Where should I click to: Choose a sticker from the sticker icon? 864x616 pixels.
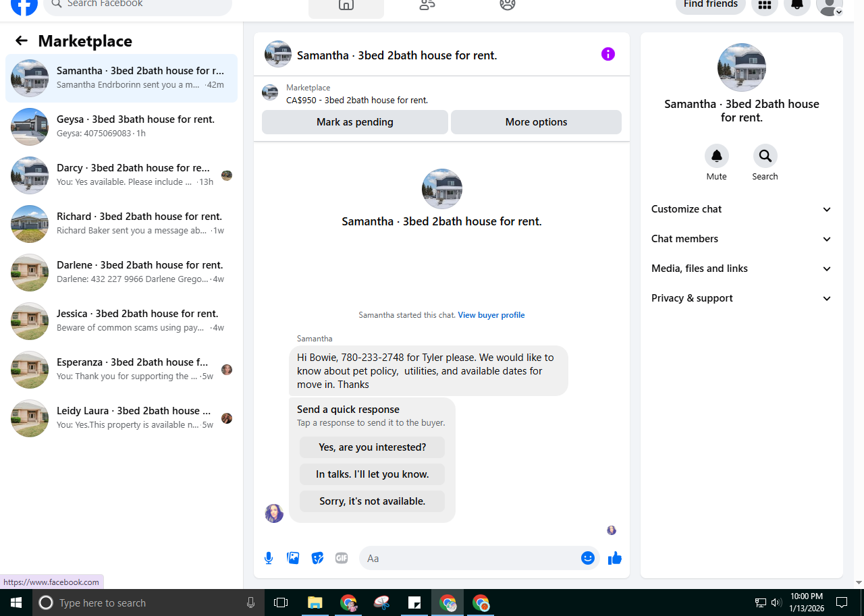click(x=317, y=558)
